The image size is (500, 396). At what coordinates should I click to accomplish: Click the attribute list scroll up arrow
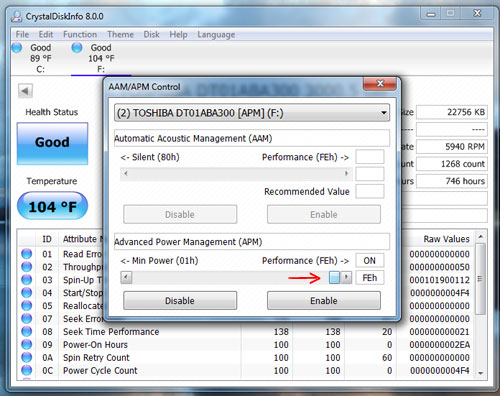click(x=480, y=237)
